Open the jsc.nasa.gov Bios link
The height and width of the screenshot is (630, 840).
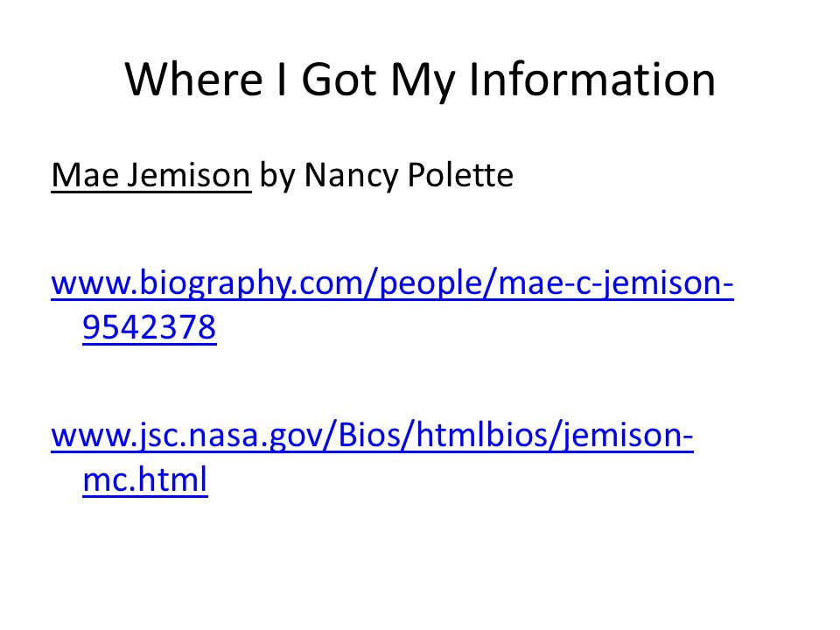(x=373, y=435)
